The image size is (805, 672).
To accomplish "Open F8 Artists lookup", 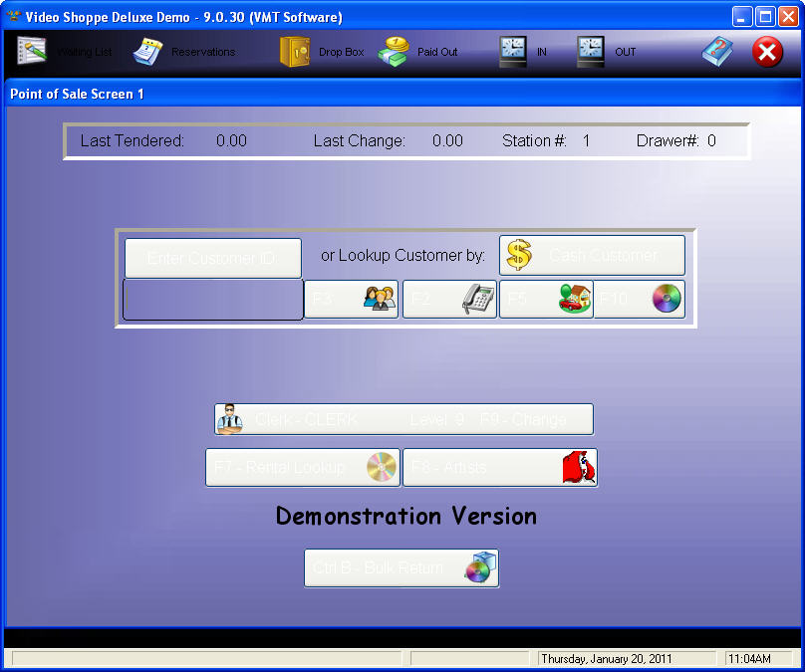I will coord(499,467).
